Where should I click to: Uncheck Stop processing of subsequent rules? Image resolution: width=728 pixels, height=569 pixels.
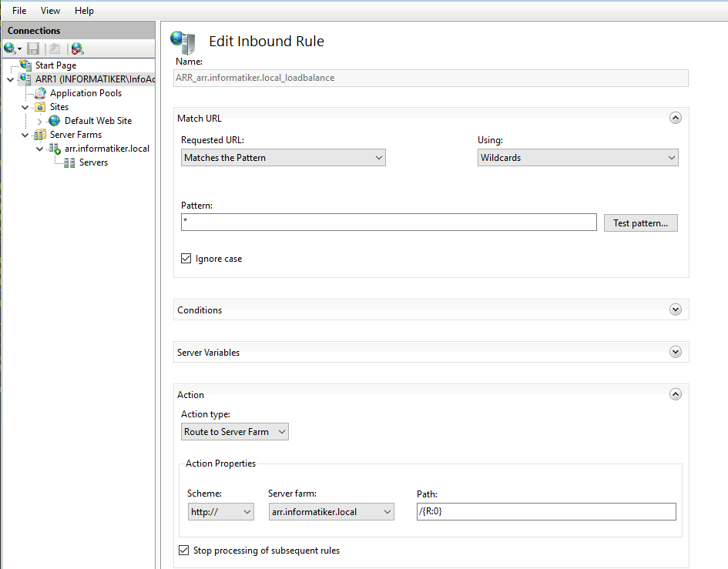pyautogui.click(x=184, y=550)
